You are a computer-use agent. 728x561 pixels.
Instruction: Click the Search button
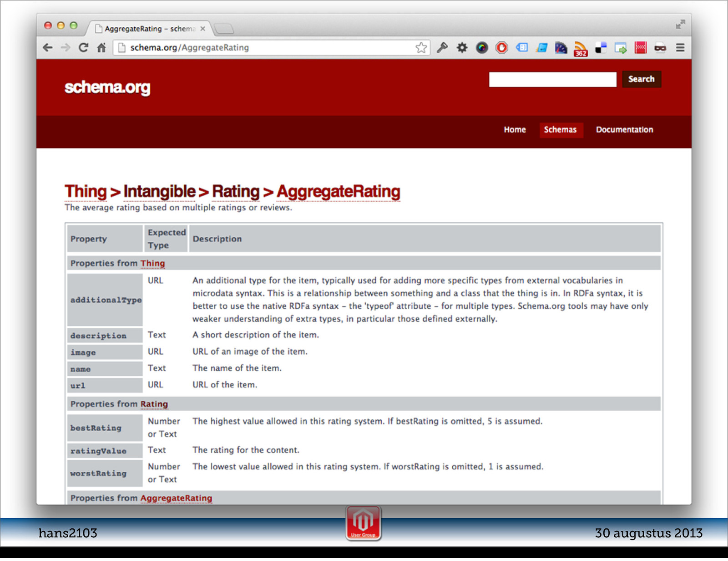pos(642,79)
